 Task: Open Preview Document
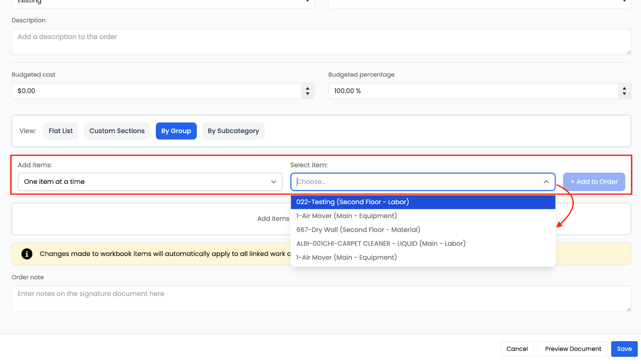[572, 349]
